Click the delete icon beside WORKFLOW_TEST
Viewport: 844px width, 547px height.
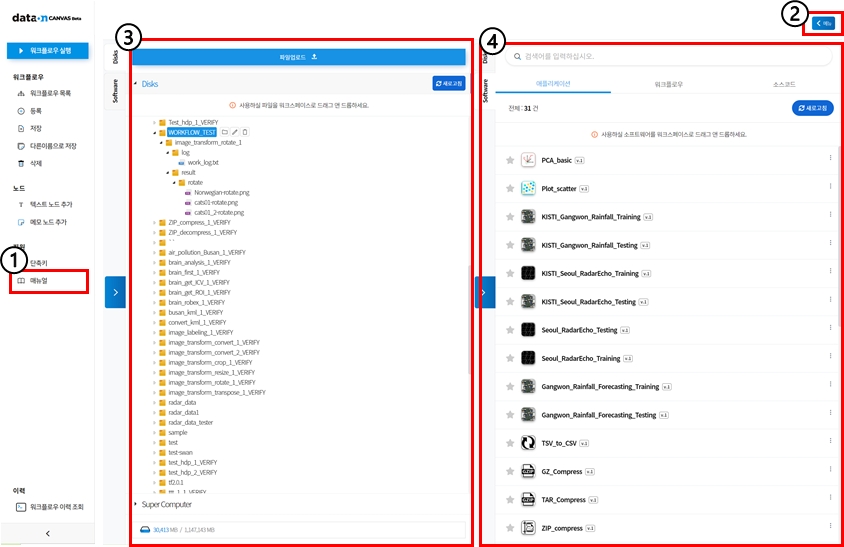(x=246, y=132)
